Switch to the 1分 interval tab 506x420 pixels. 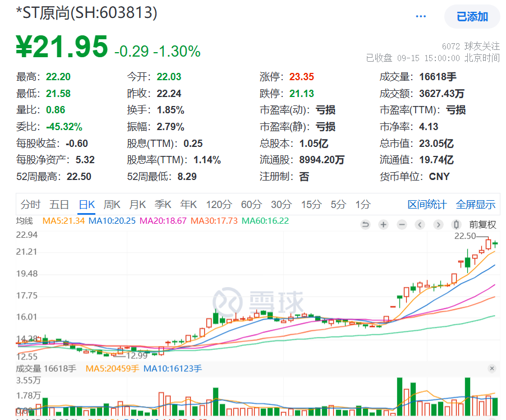pyautogui.click(x=363, y=205)
